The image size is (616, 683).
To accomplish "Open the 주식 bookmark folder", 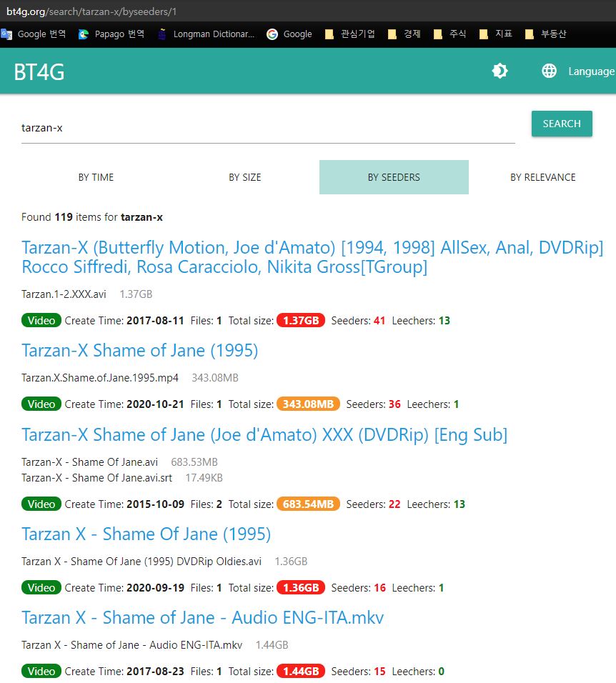I will tap(450, 34).
